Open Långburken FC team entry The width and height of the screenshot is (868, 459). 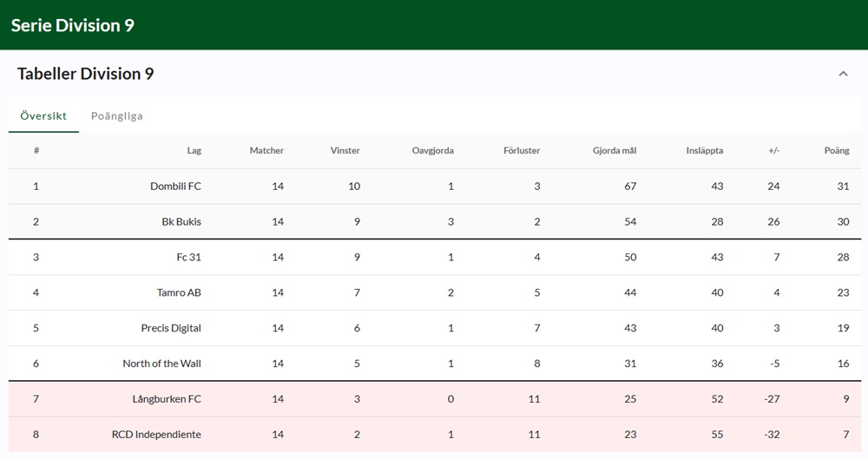click(x=166, y=400)
